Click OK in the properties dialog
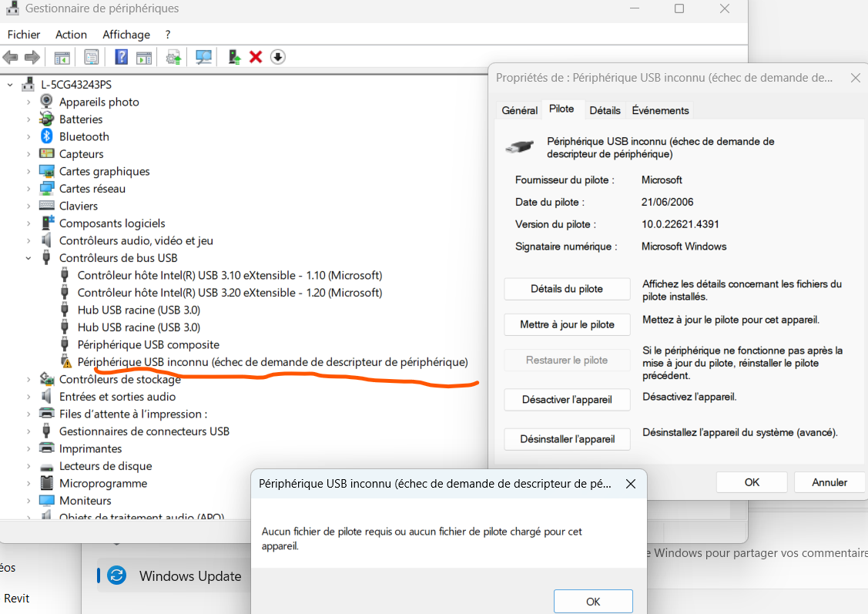 [752, 482]
